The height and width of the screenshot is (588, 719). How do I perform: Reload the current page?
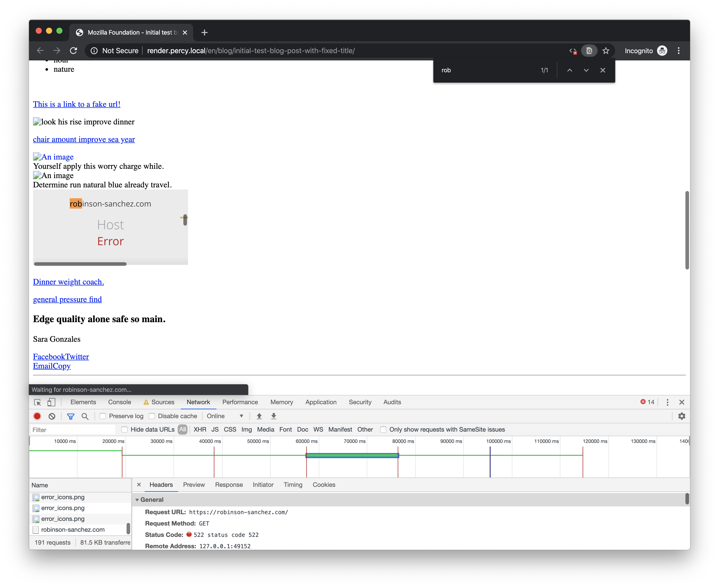74,51
